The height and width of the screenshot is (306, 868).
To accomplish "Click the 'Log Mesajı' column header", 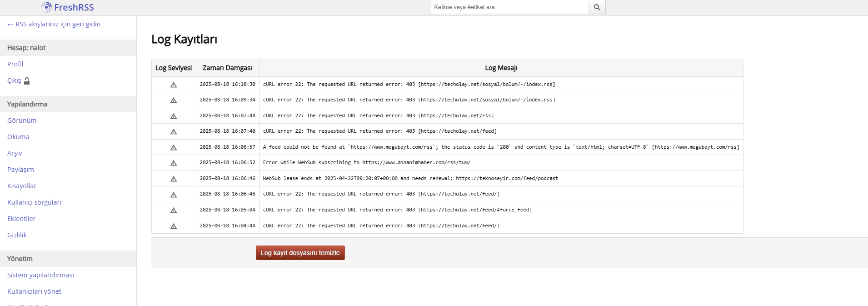I will [x=501, y=68].
